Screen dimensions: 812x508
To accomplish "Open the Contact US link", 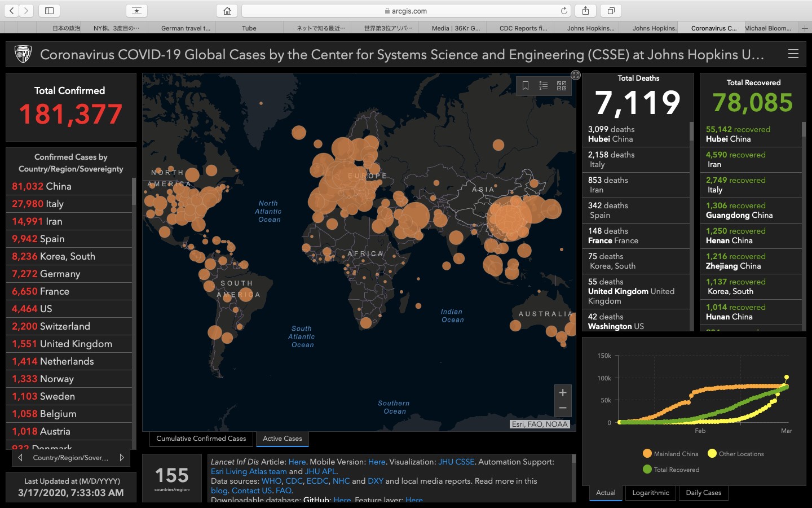I will coord(251,491).
